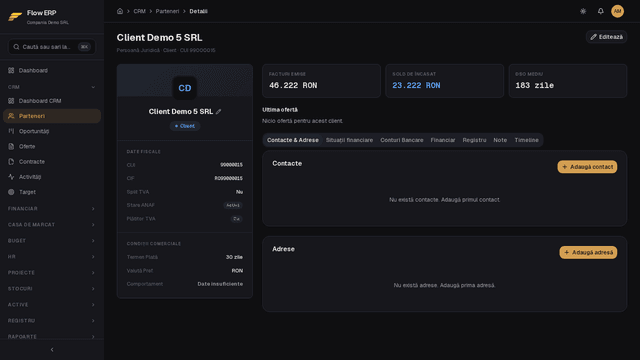The image size is (640, 360).
Task: Open Dashboard in the sidebar
Action: coord(52,70)
